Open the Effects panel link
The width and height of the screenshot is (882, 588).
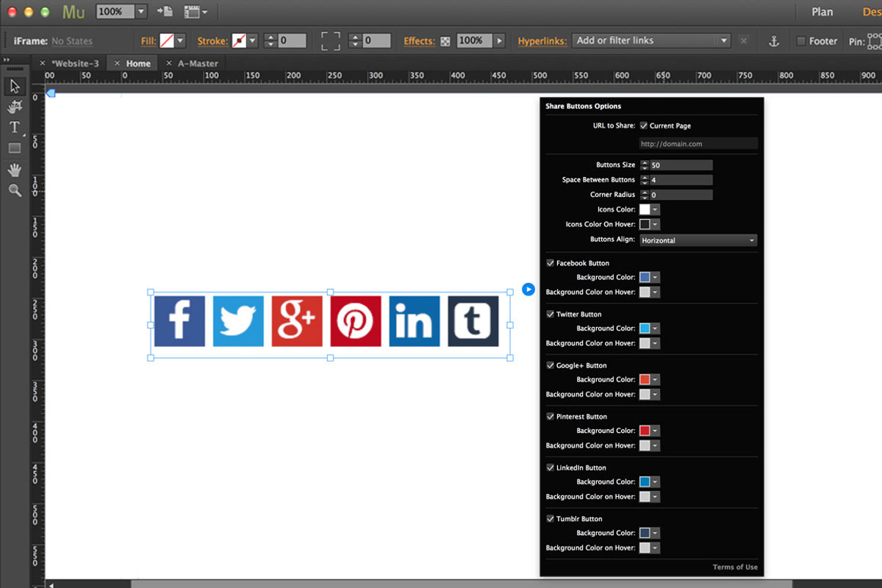click(420, 41)
